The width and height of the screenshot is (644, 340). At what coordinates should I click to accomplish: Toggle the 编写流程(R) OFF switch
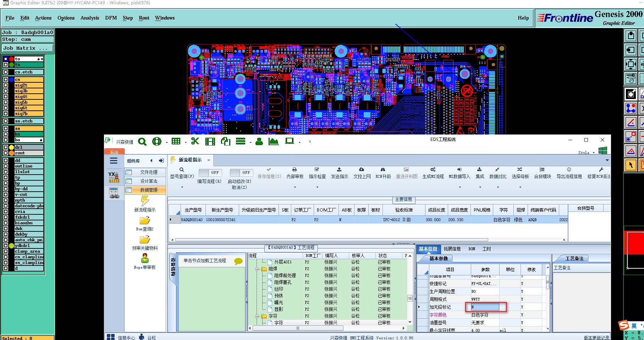coord(210,172)
